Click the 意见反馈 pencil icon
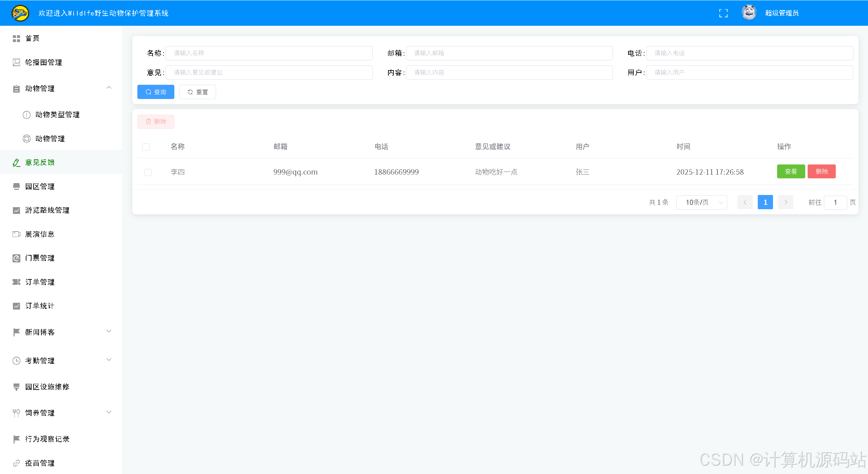This screenshot has width=868, height=474. pos(16,163)
